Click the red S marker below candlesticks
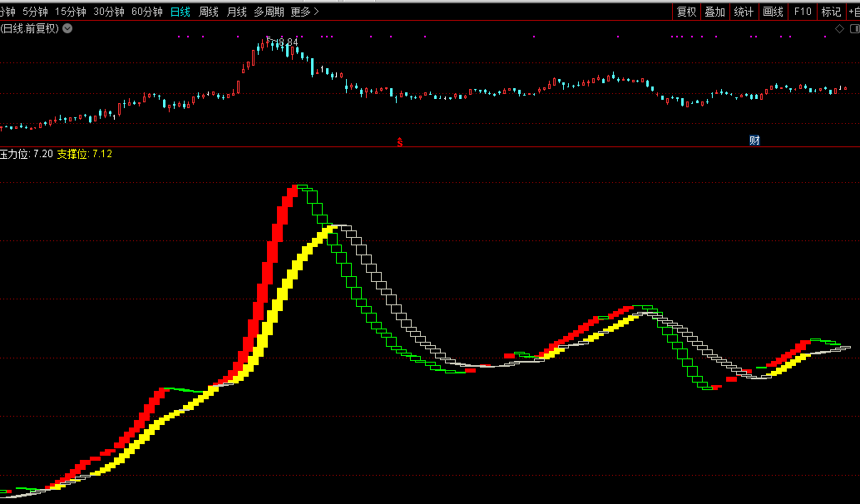Screen dimensions: 860x504 [399, 141]
